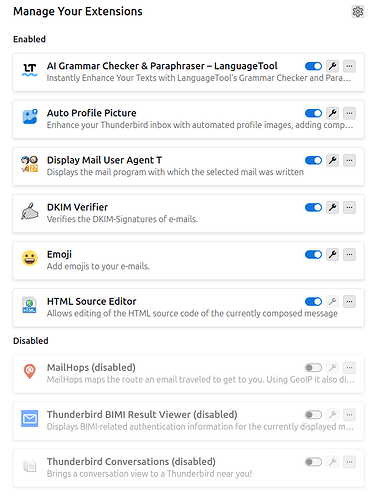
Task: Open LanguageTool options via wrench icon
Action: pyautogui.click(x=332, y=66)
